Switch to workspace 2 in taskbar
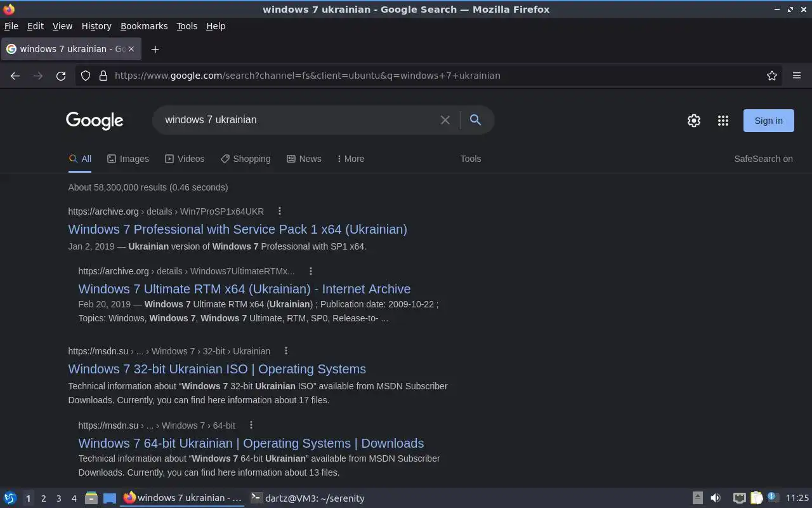812x508 pixels. pyautogui.click(x=43, y=498)
